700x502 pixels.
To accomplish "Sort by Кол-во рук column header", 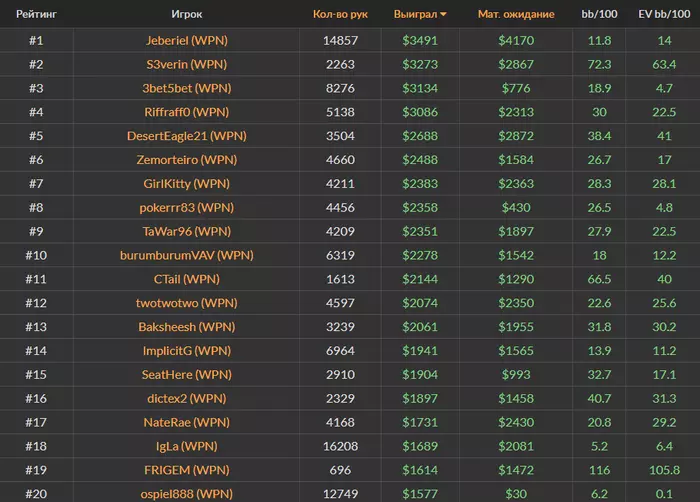I will pyautogui.click(x=340, y=15).
